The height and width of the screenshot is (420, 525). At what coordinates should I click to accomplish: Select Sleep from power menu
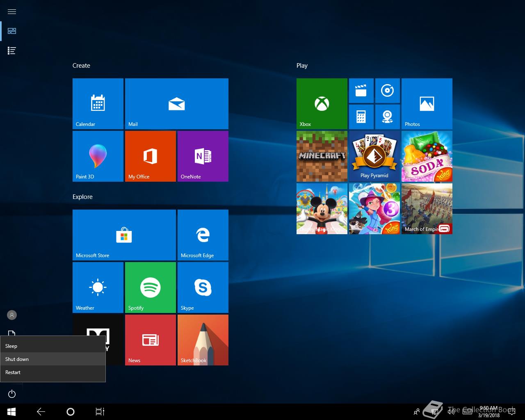tap(53, 346)
